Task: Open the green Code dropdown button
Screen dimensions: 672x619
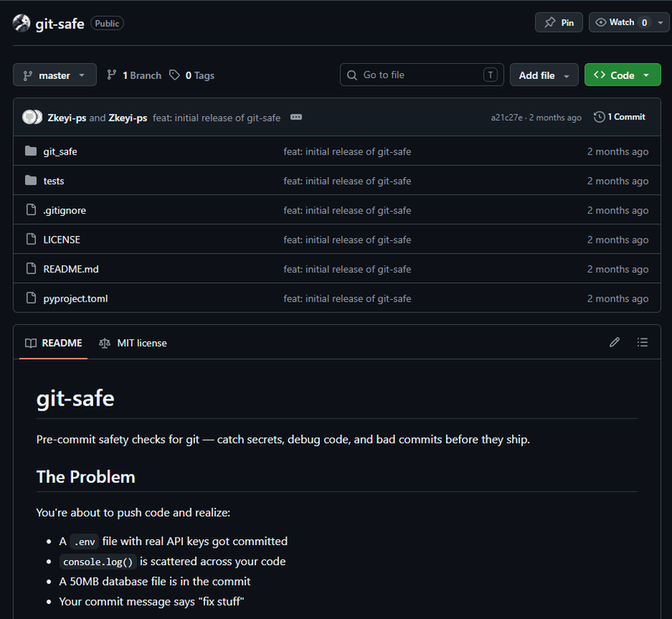Action: click(x=622, y=75)
